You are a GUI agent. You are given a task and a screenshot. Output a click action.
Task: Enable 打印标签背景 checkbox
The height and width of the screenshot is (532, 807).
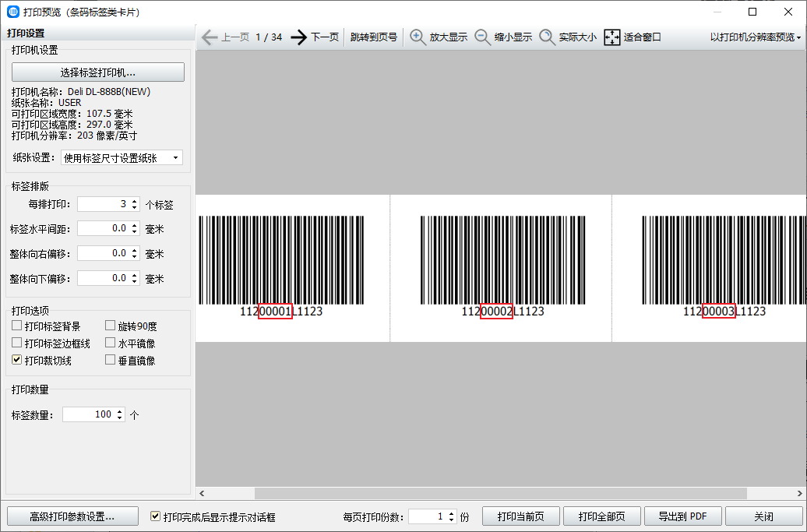coord(17,326)
